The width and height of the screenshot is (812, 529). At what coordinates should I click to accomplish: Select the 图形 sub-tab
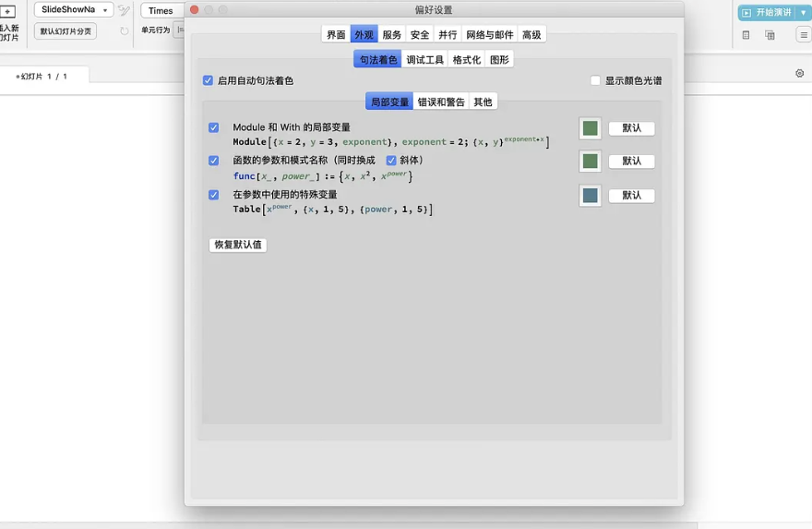(x=499, y=60)
